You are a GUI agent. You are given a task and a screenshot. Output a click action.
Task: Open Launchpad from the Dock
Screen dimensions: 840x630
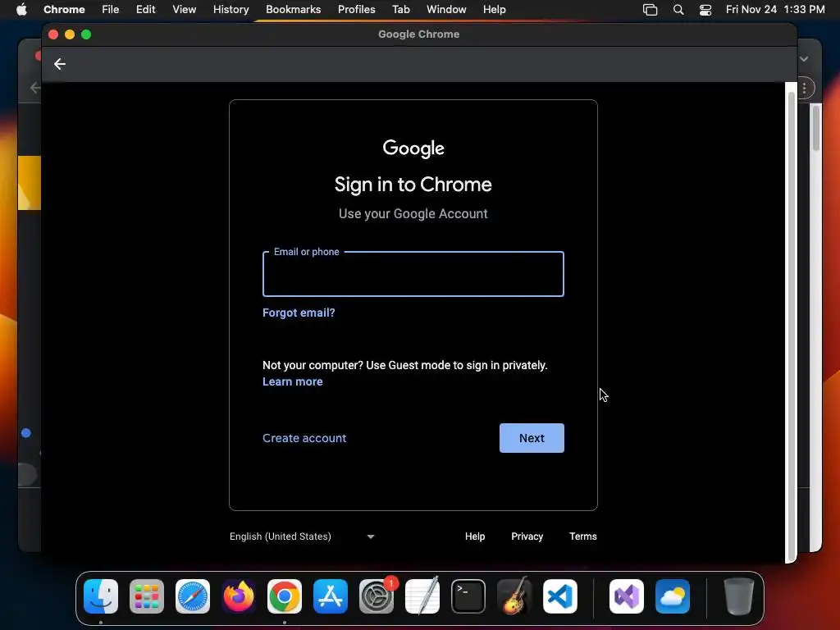point(147,596)
